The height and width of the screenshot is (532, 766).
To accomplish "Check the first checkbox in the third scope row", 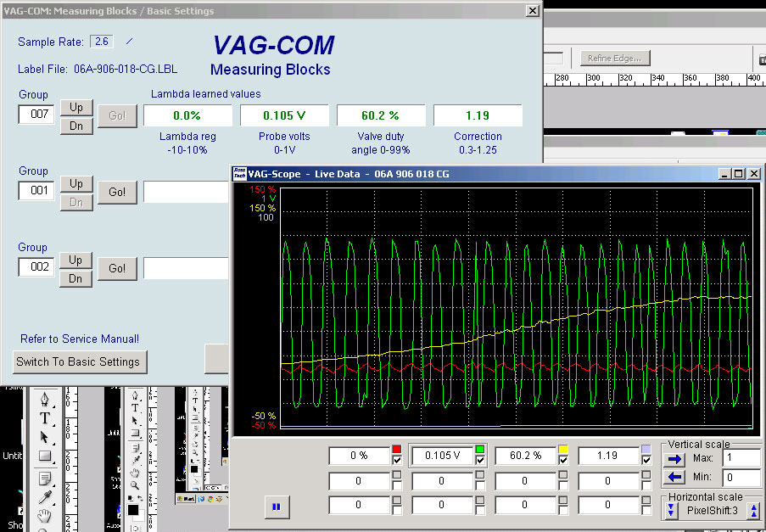I will (397, 510).
